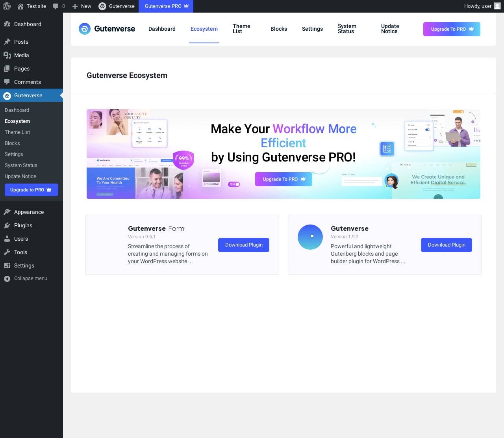Open Pages in the sidebar menu
504x438 pixels.
31,69
